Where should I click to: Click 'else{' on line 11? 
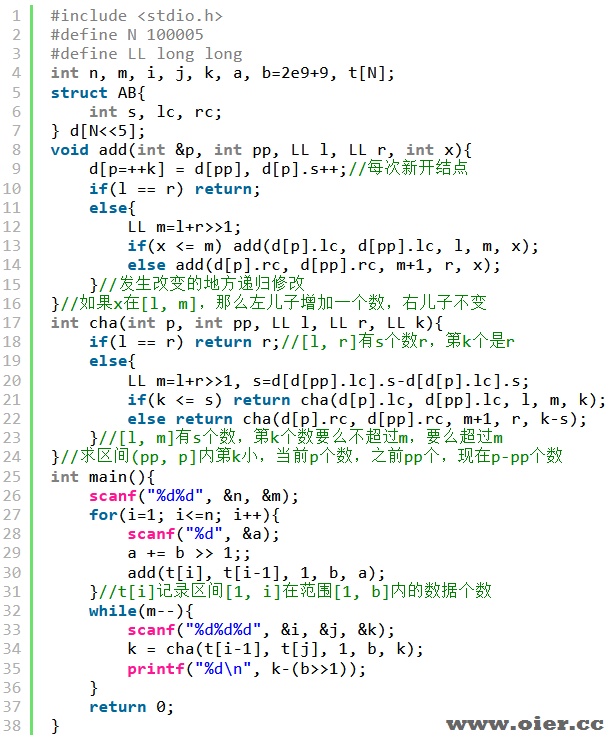(112, 208)
